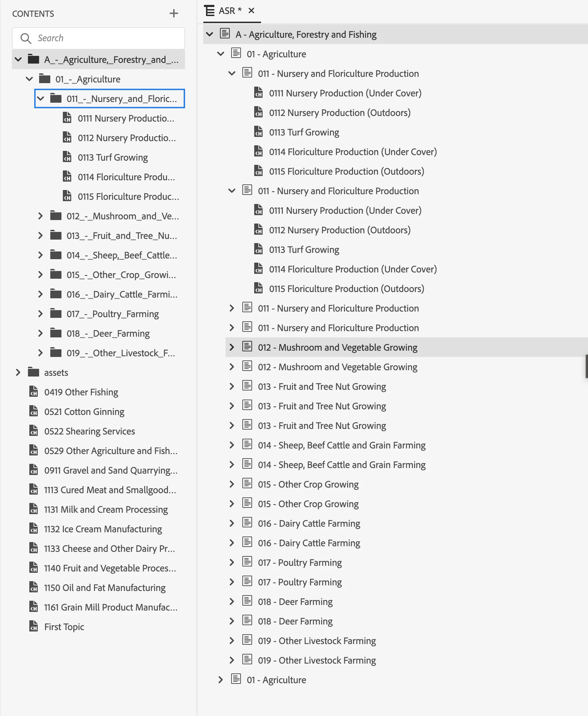Click the magnifier icon in the search box
Screen dimensions: 588x716
pos(26,38)
